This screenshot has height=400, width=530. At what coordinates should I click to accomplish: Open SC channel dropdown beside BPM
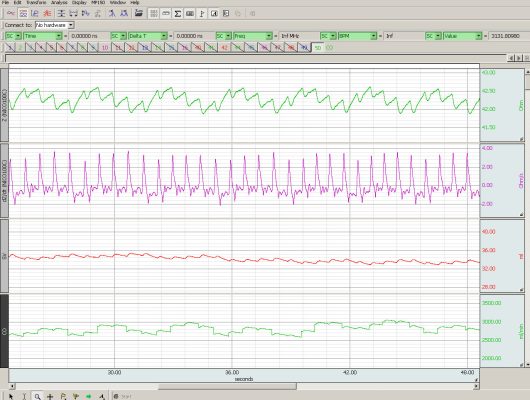pyautogui.click(x=328, y=36)
